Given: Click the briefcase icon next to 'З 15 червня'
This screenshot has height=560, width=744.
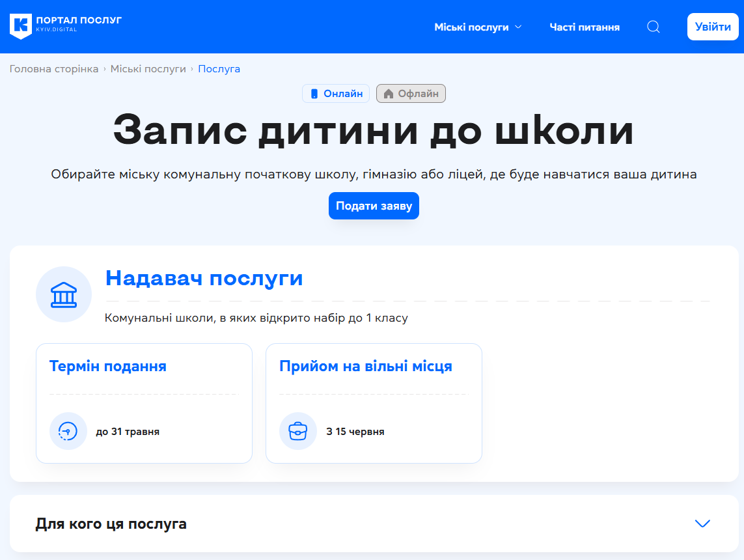Looking at the screenshot, I should point(298,431).
